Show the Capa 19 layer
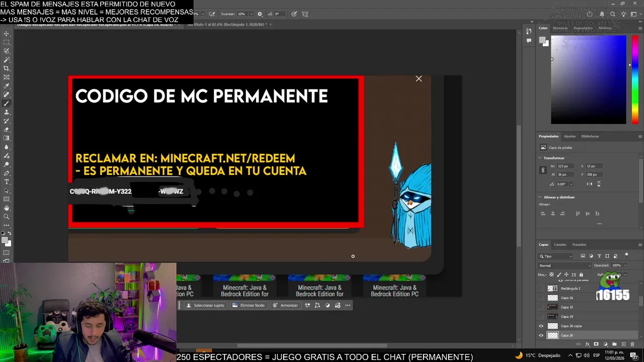 click(541, 316)
